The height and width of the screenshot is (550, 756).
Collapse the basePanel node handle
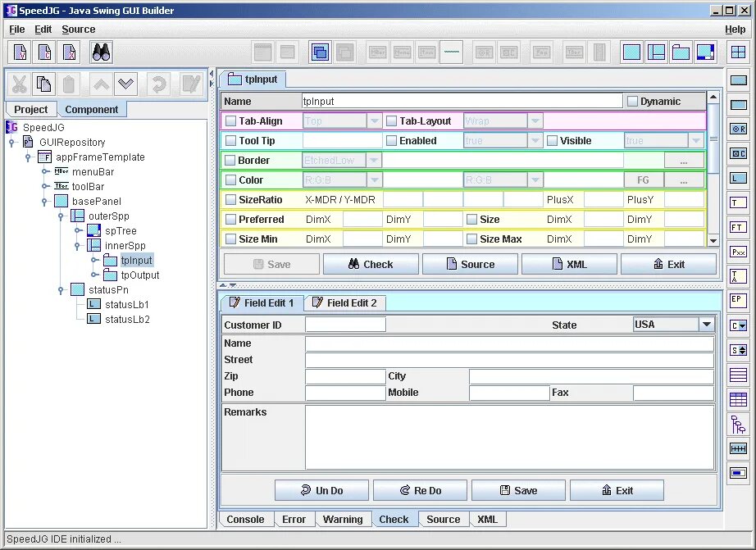click(x=44, y=202)
